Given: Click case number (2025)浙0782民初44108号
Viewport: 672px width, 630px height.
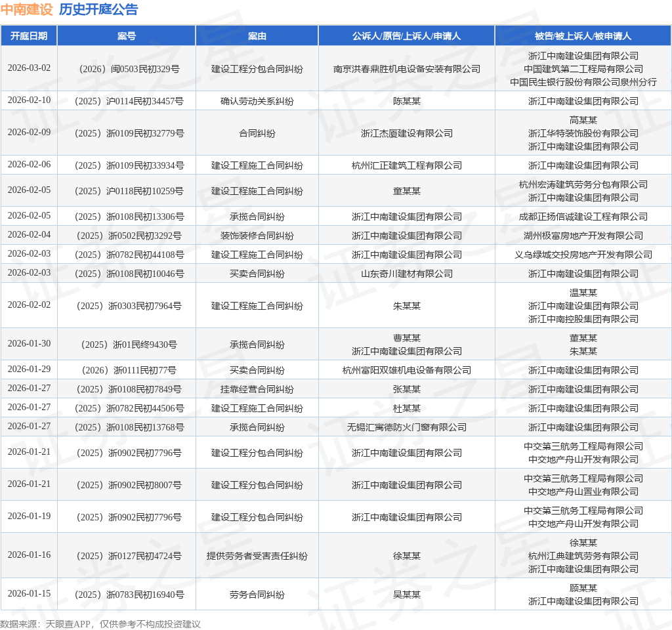Looking at the screenshot, I should 129,255.
